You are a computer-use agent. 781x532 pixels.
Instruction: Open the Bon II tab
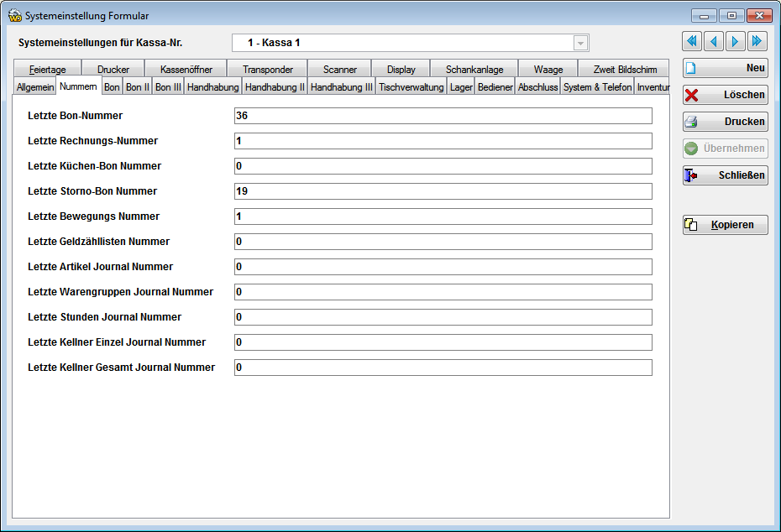(138, 87)
